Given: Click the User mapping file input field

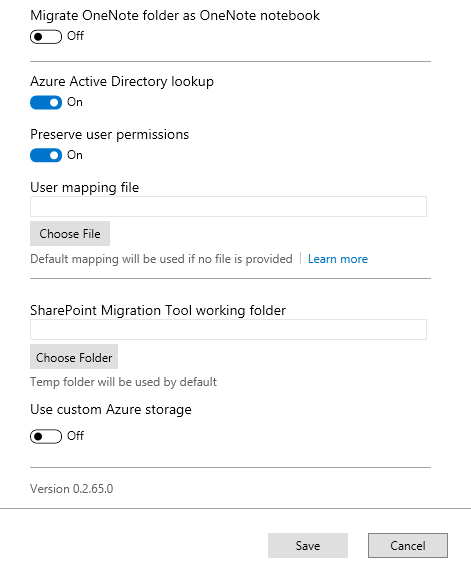Looking at the screenshot, I should [x=228, y=206].
